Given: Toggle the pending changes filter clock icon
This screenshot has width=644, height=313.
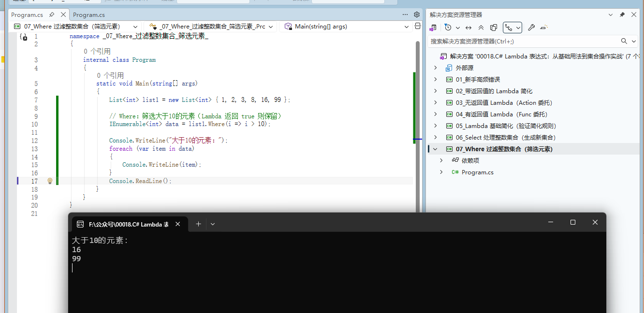Looking at the screenshot, I should tap(448, 28).
